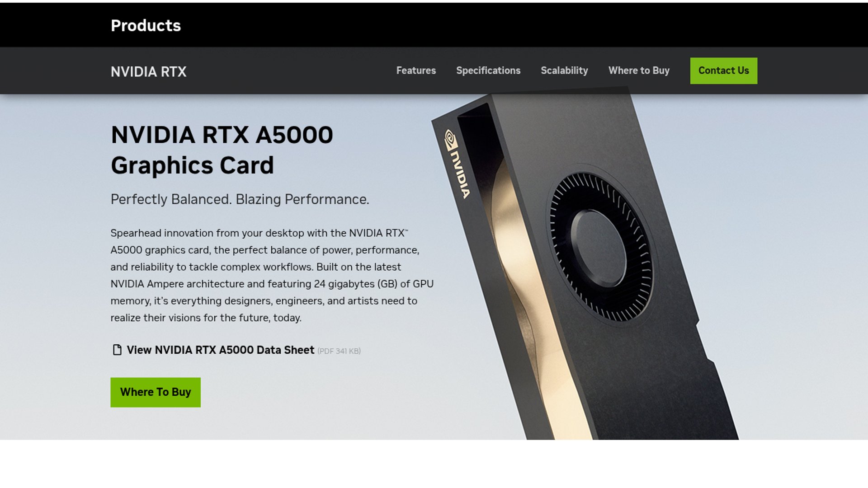Select Where to Buy in navigation bar
This screenshot has width=868, height=488.
pos(639,71)
